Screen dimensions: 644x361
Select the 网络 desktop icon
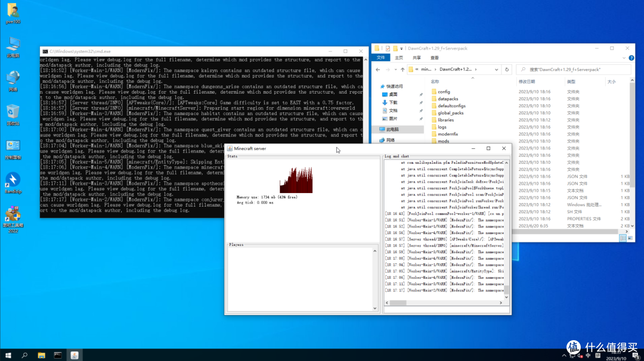click(13, 81)
